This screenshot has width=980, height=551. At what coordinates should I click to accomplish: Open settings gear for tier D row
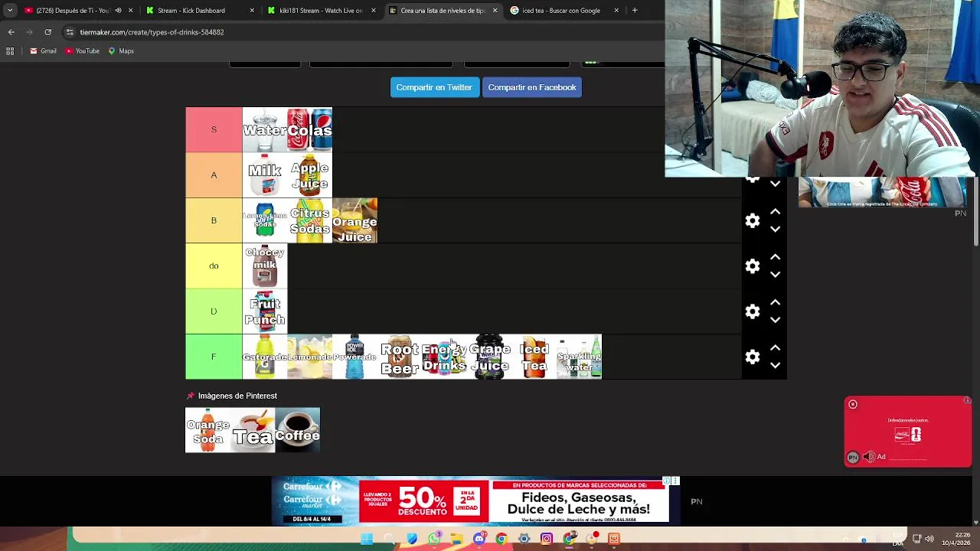pos(753,311)
